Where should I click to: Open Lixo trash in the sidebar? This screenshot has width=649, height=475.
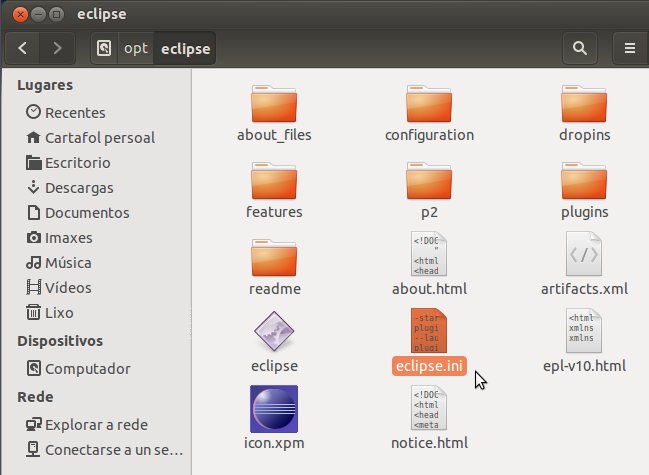pyautogui.click(x=97, y=313)
